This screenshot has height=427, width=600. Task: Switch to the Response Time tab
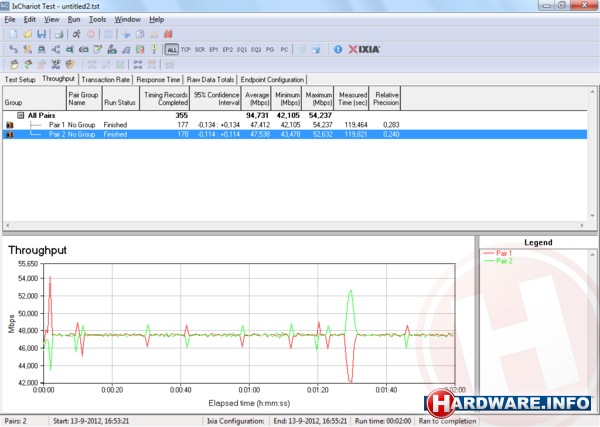[x=158, y=80]
